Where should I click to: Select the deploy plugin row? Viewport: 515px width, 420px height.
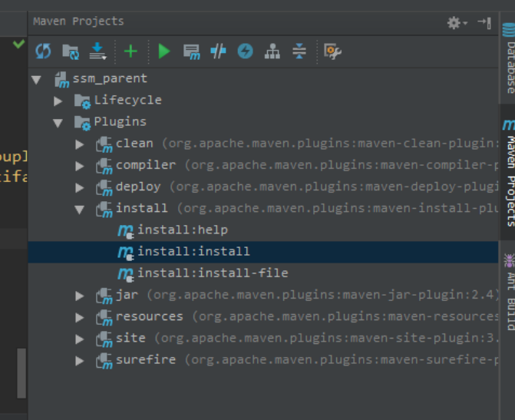tap(262, 187)
